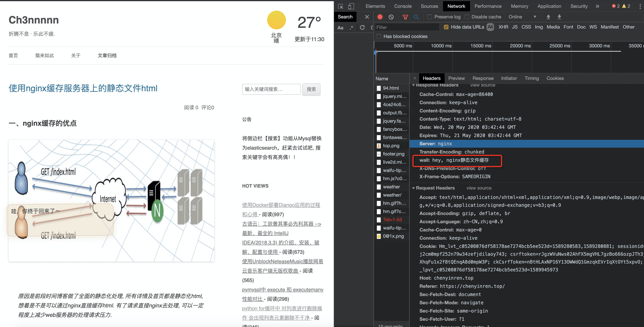
Task: Toggle match case Aa in search
Action: (340, 27)
